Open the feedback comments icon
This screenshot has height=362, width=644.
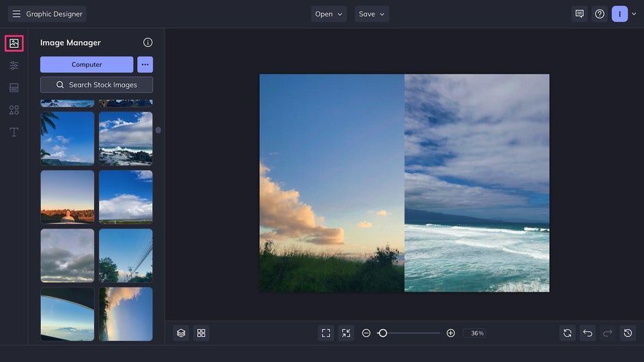(x=579, y=14)
